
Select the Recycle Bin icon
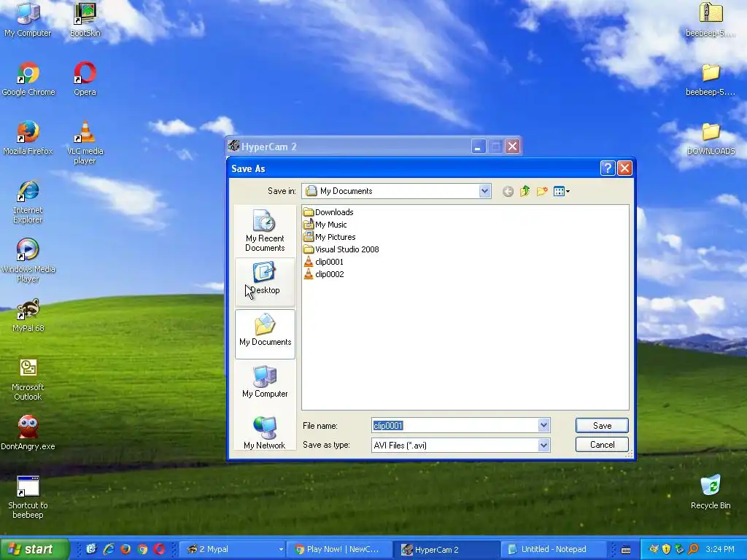point(711,492)
